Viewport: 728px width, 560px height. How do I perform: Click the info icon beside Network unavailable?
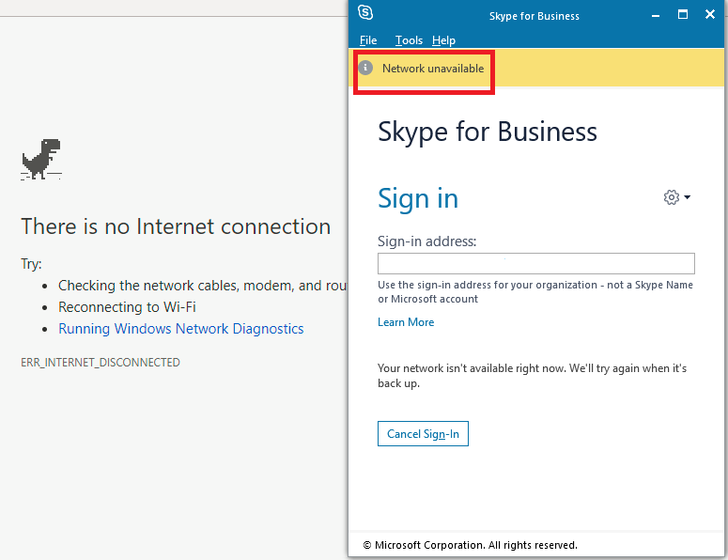[365, 68]
